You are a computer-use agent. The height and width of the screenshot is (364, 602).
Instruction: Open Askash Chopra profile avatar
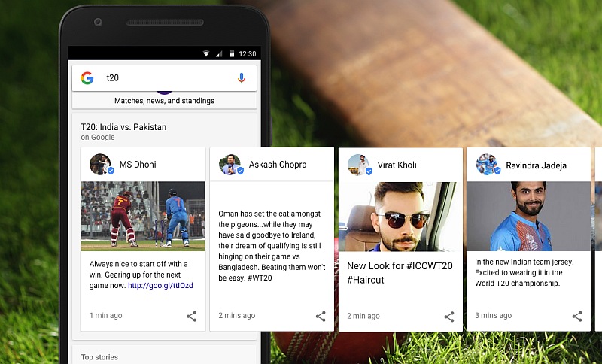click(x=230, y=165)
